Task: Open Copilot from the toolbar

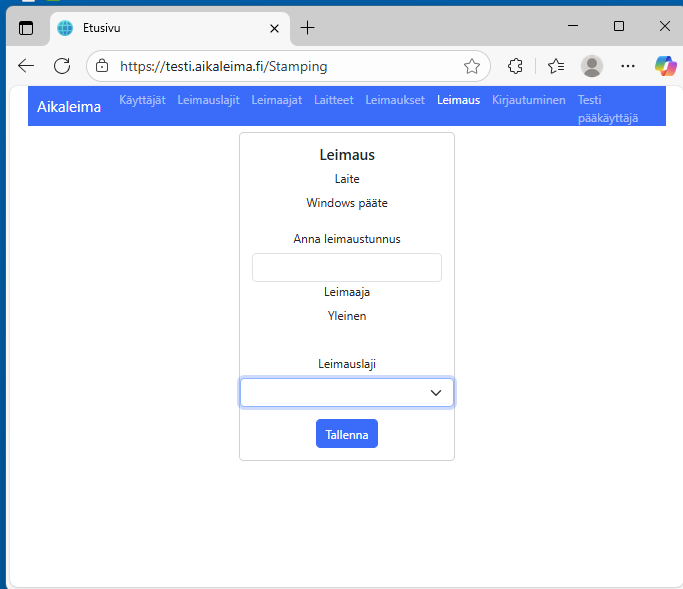Action: click(665, 66)
